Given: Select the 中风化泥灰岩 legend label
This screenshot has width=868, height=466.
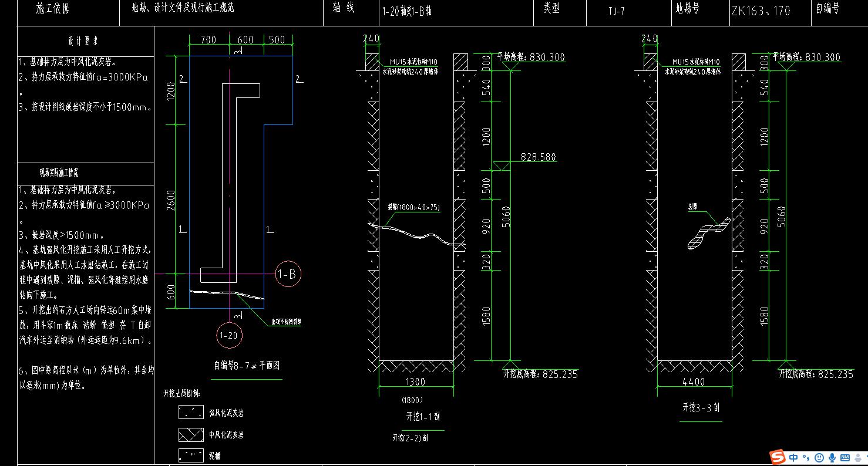Looking at the screenshot, I should [x=227, y=435].
